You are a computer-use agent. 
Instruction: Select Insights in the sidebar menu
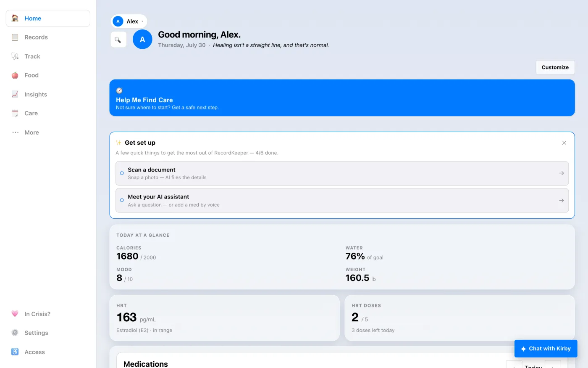click(x=48, y=94)
